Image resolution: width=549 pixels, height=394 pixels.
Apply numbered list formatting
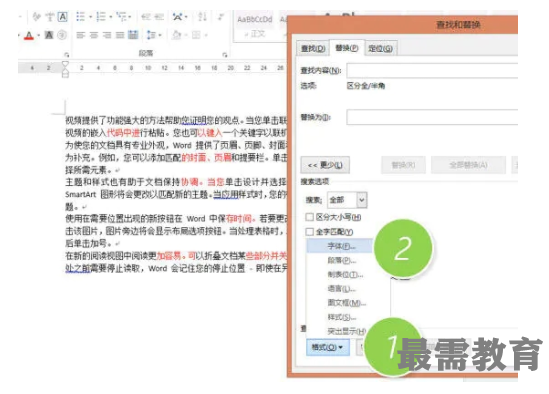[x=101, y=16]
